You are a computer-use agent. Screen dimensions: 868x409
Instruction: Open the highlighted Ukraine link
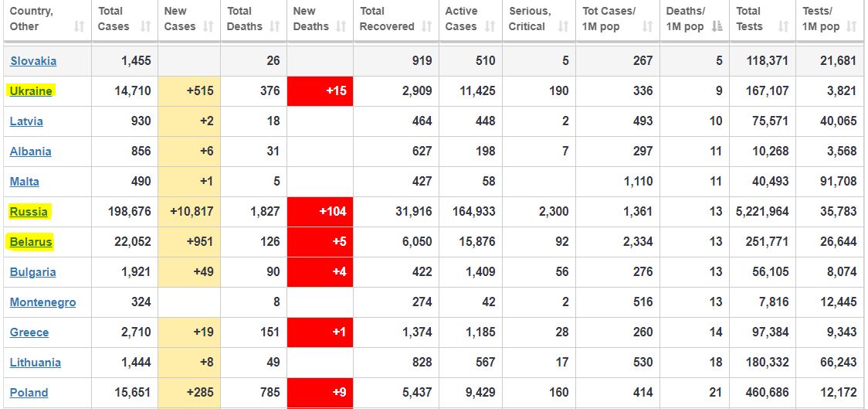pos(31,91)
